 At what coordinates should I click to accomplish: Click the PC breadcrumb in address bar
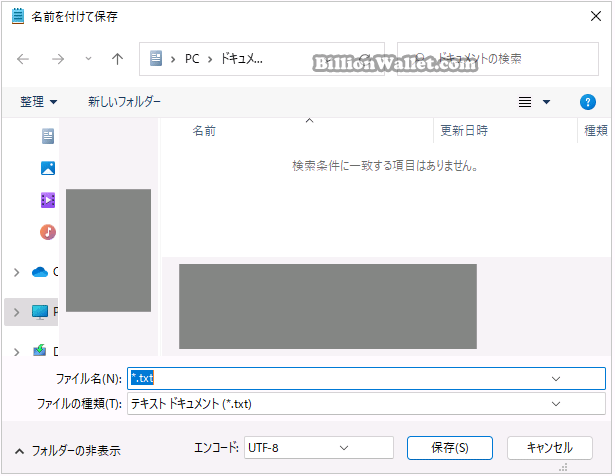pos(192,59)
